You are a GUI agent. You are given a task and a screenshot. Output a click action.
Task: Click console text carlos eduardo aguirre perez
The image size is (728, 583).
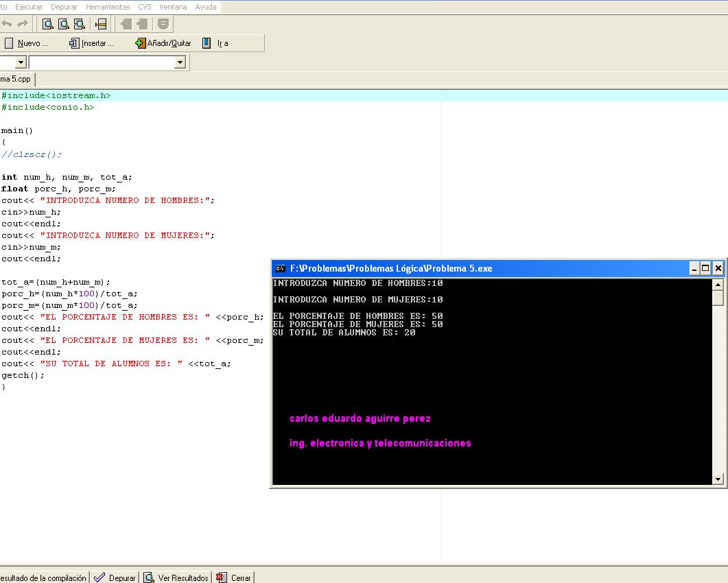pyautogui.click(x=360, y=418)
